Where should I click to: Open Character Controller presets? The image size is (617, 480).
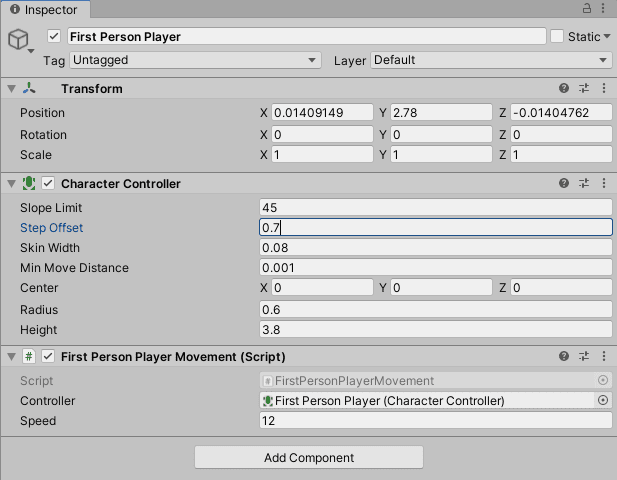click(x=584, y=184)
